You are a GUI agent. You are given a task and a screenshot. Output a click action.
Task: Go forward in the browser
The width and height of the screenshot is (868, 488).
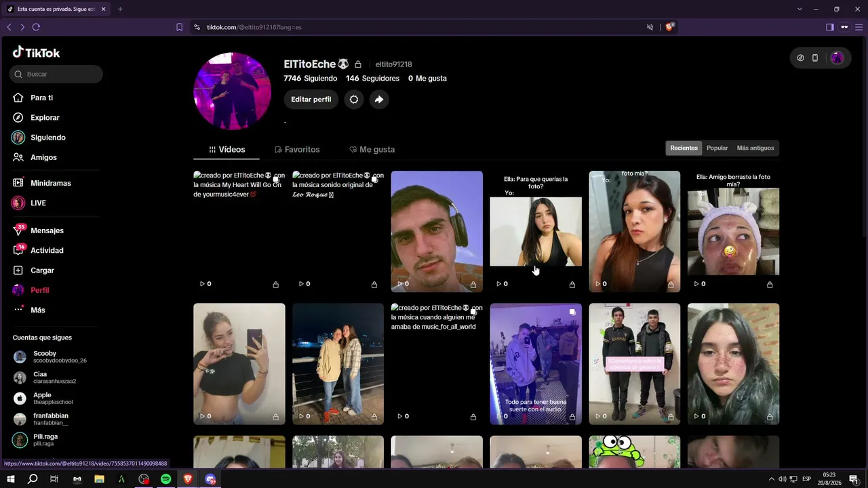(22, 27)
